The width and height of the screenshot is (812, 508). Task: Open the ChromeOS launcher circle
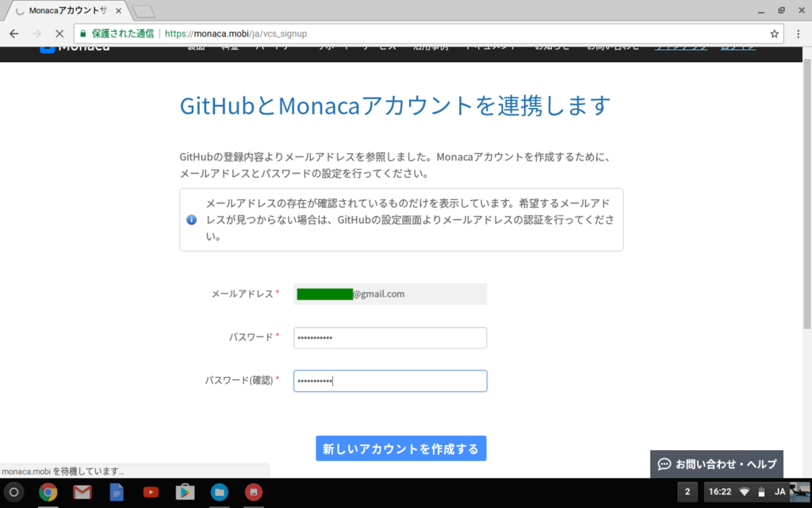pos(14,492)
